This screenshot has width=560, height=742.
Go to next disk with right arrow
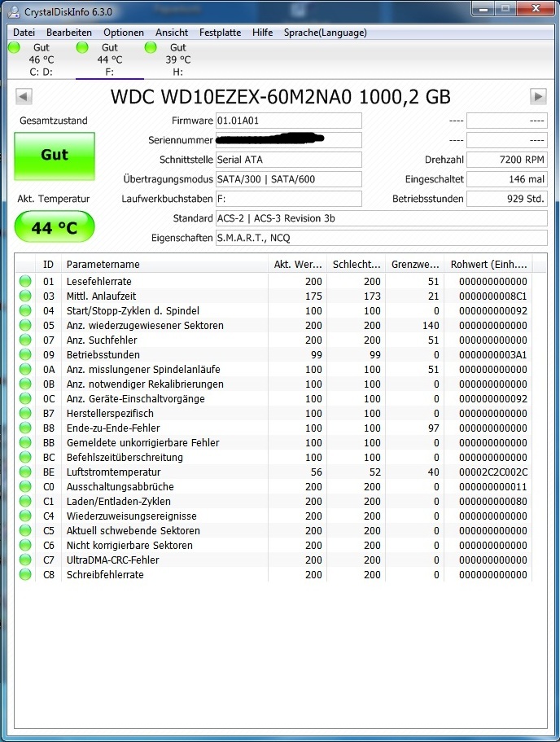click(x=538, y=97)
